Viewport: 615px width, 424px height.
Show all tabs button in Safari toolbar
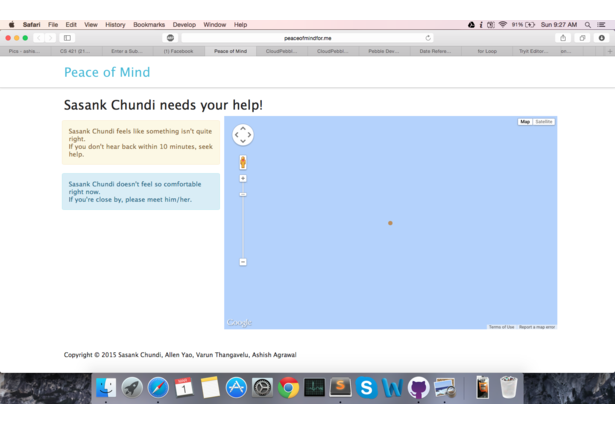(582, 38)
